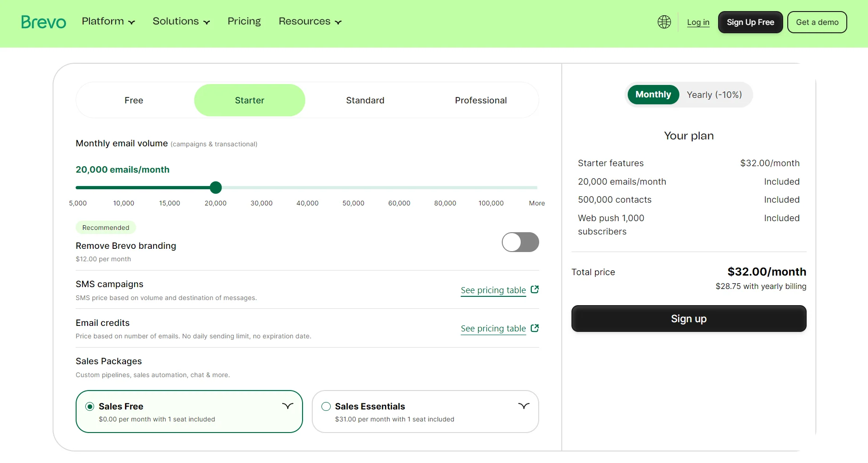Open Email credits See pricing table link
868x463 pixels.
(x=493, y=328)
